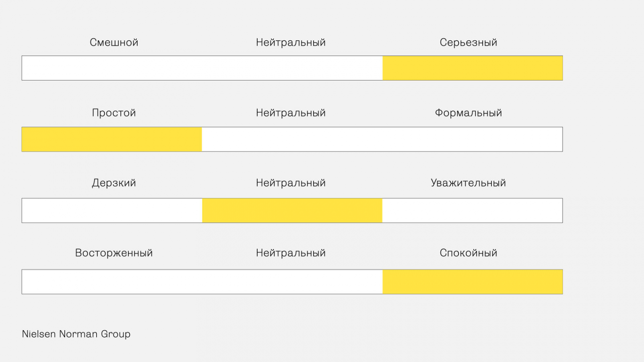This screenshot has width=644, height=362.
Task: Click the Спокойный label
Action: [468, 253]
